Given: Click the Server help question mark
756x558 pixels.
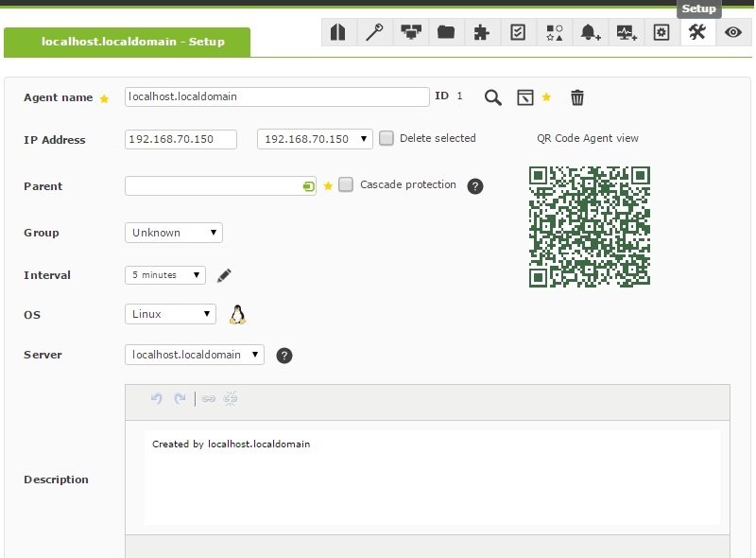Looking at the screenshot, I should (x=284, y=356).
